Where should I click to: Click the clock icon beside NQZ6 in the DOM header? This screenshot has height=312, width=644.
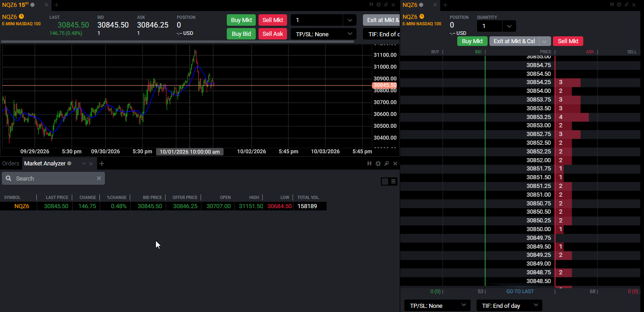tap(421, 17)
